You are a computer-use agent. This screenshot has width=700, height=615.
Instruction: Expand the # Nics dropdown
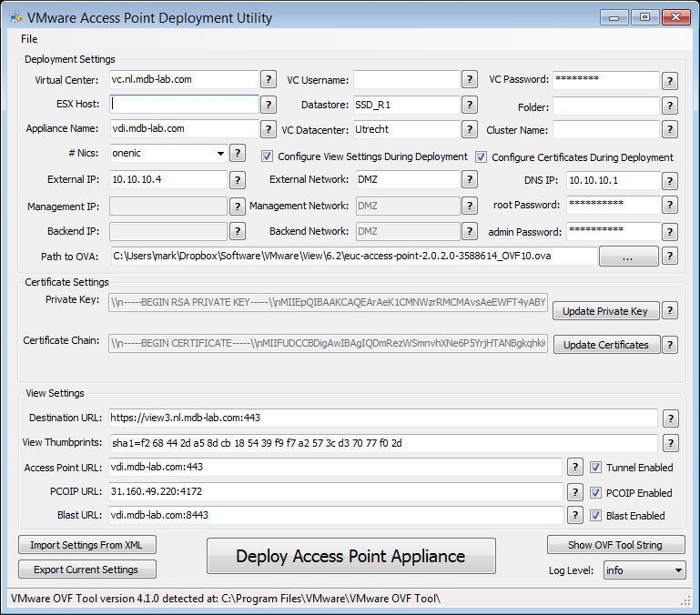[x=220, y=154]
